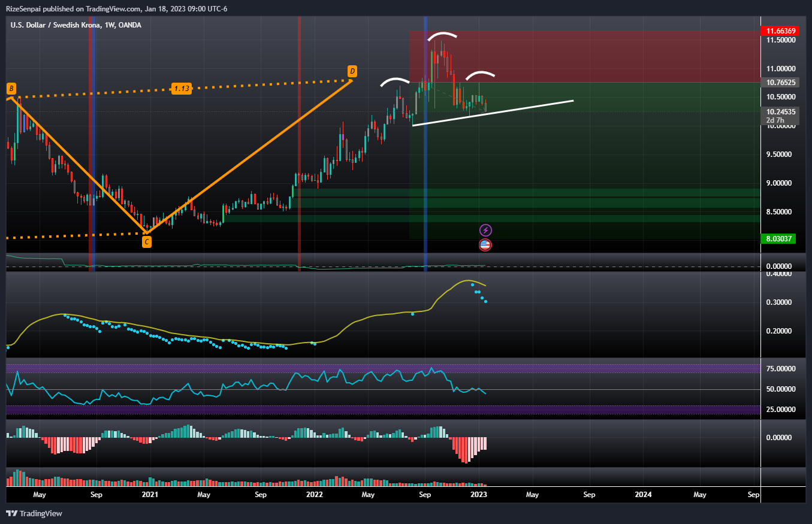Click the 0.20000 indicator axis label
Screen dimensions: 812x524
tap(780, 331)
